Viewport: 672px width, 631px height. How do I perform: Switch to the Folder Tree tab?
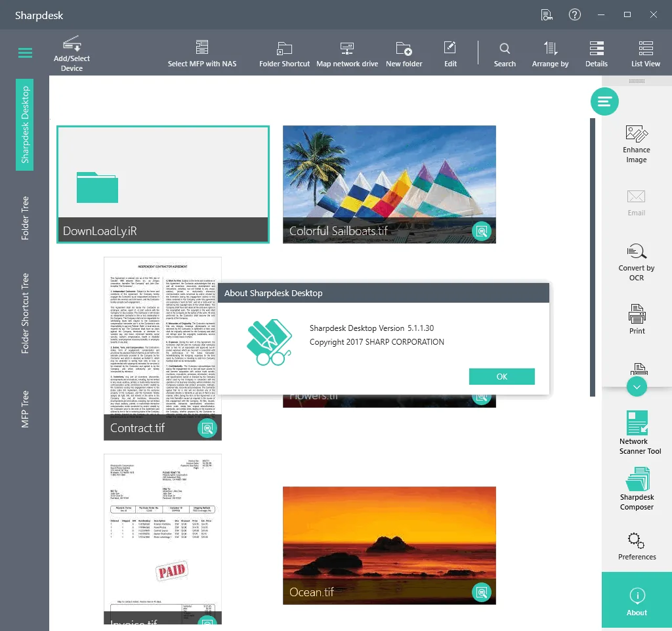point(25,218)
